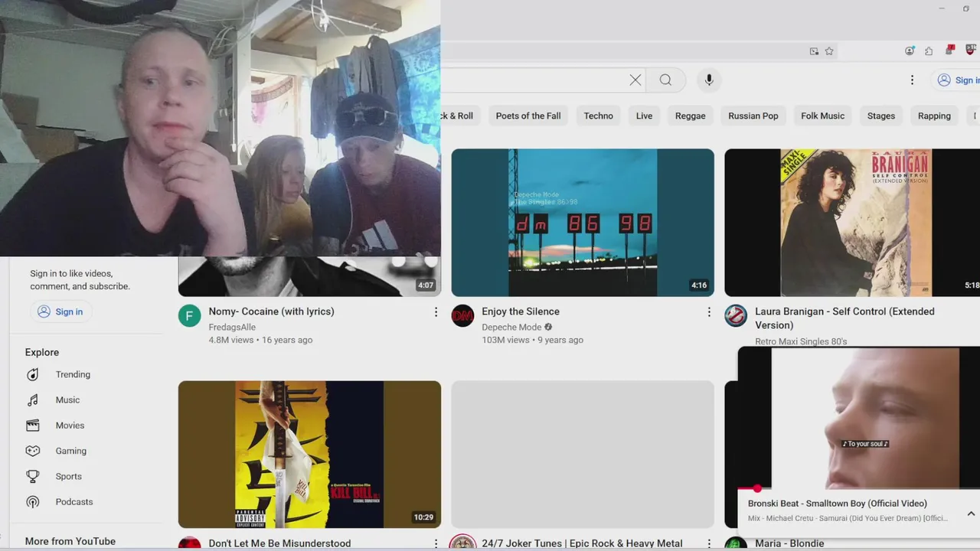
Task: Play the Laura Branigan Self Control thumbnail
Action: (x=852, y=223)
